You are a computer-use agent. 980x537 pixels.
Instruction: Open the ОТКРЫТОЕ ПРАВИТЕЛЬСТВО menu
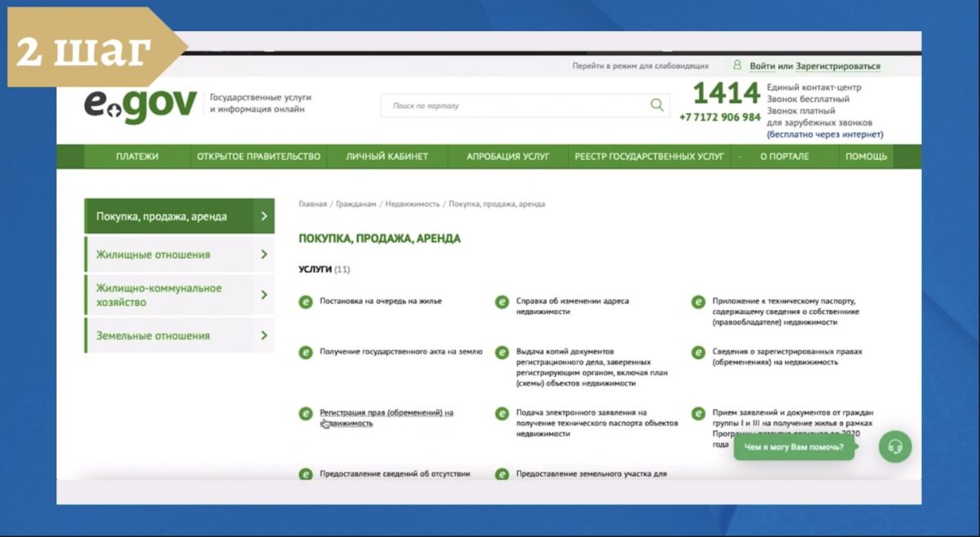pyautogui.click(x=258, y=157)
